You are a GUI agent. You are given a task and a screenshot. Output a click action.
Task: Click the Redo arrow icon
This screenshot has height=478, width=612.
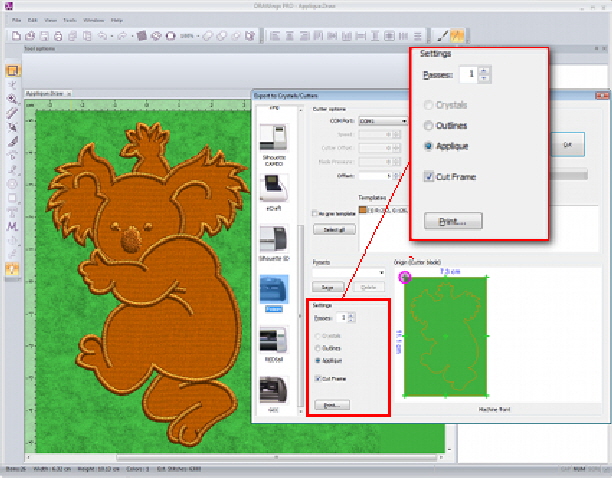point(122,36)
